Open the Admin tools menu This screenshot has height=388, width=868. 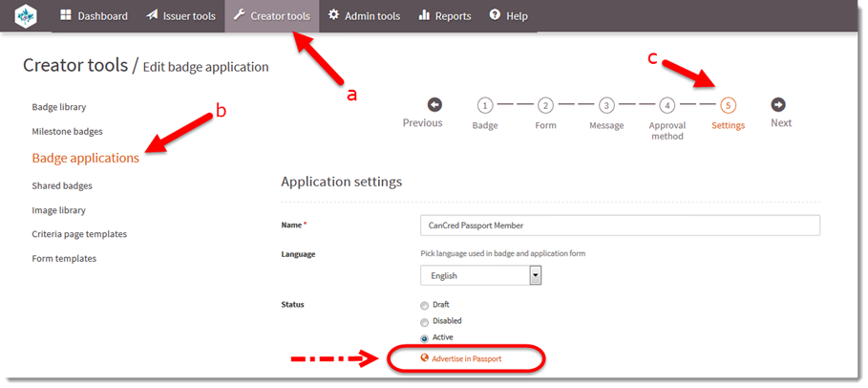[364, 16]
